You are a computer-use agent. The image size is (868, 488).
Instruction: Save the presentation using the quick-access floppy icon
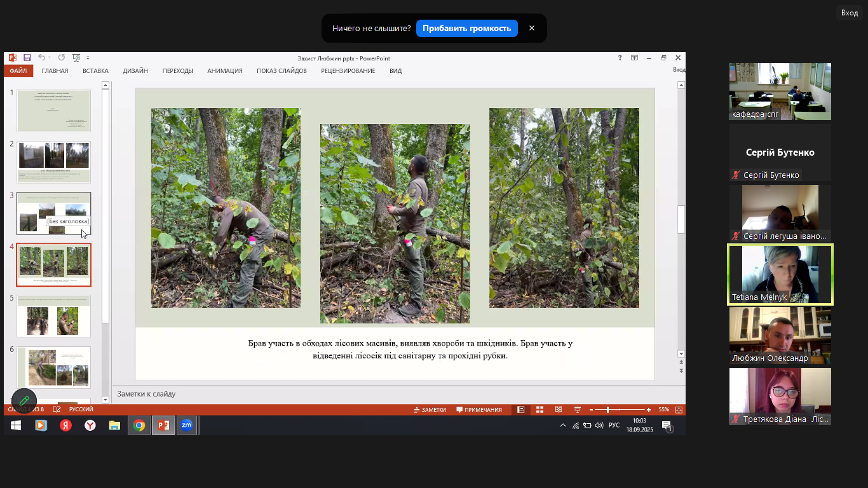27,58
